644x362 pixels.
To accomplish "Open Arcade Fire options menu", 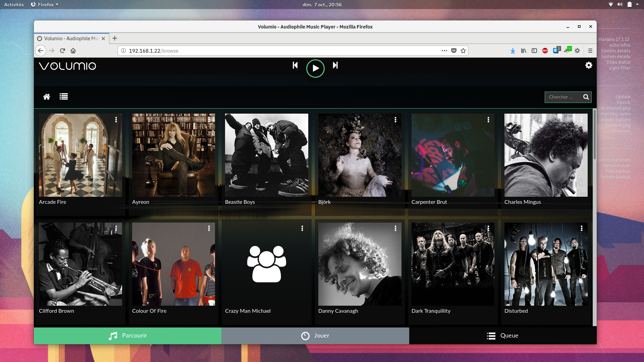I will [116, 120].
